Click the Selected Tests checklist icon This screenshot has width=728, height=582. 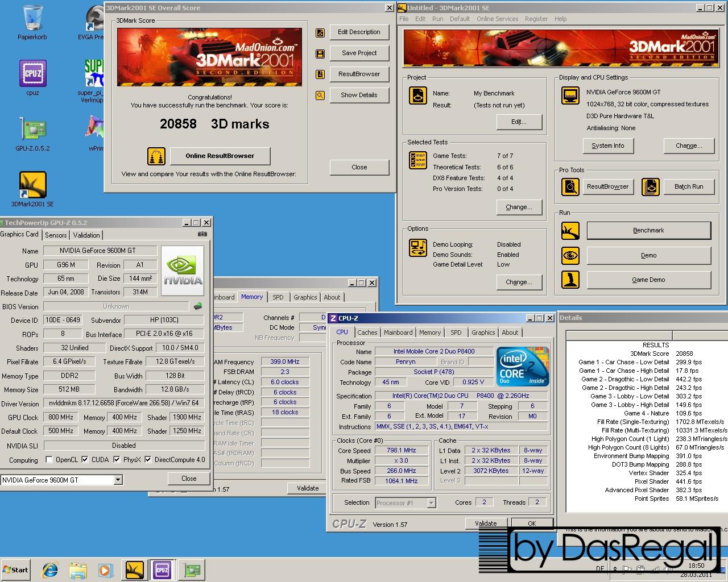coord(418,160)
